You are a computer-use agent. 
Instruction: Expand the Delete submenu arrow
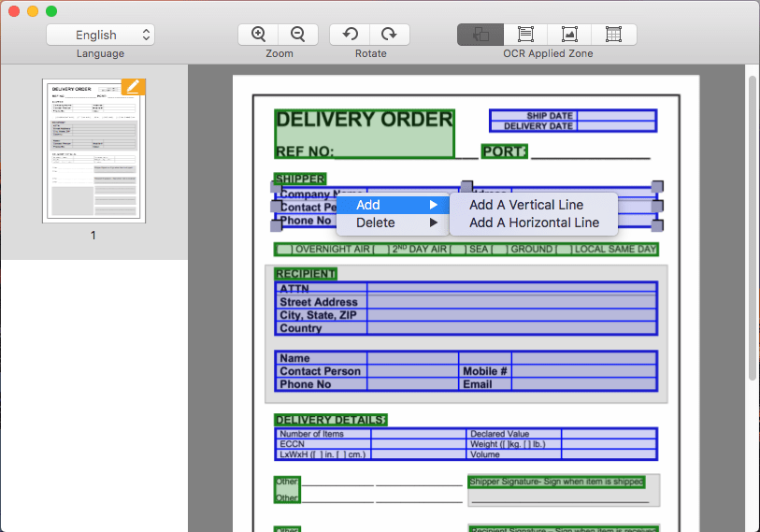(434, 223)
